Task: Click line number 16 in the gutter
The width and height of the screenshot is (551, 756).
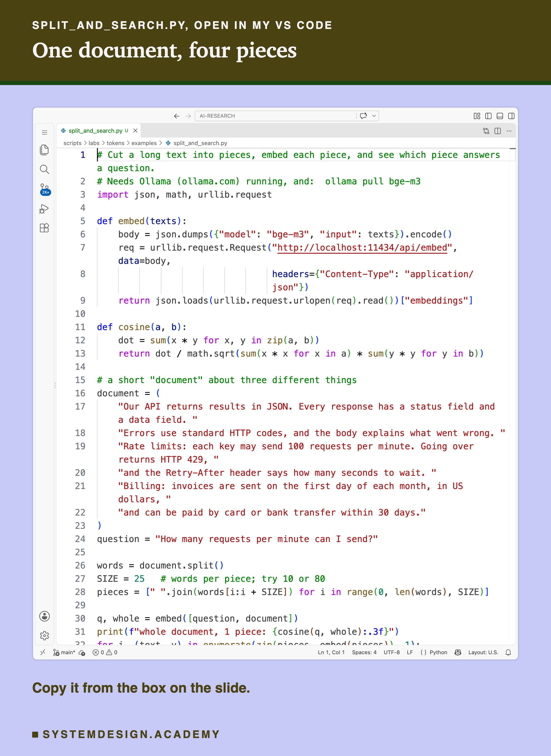Action: pos(80,393)
